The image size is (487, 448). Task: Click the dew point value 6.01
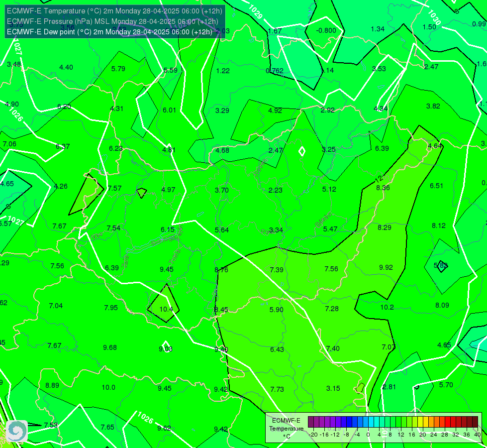point(169,110)
